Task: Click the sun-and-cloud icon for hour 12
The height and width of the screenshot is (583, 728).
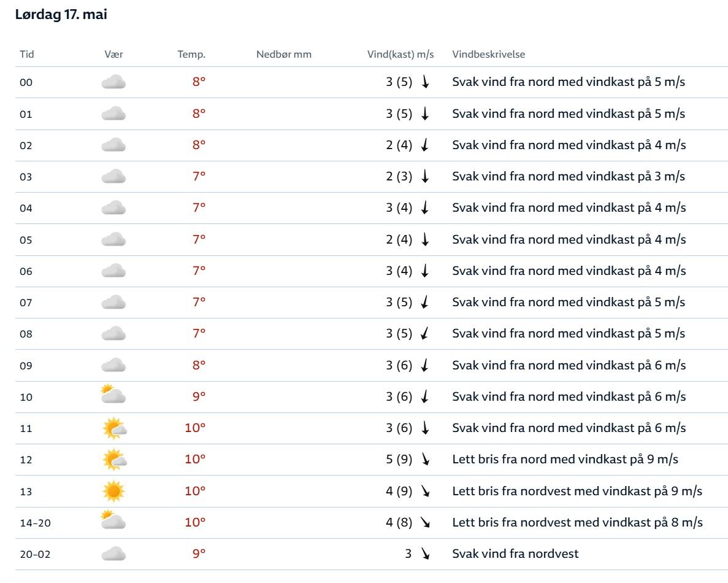Action: pos(114,460)
